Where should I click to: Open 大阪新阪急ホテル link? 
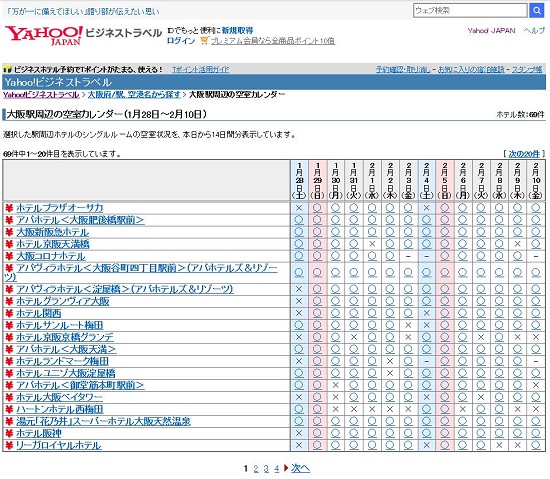tap(52, 232)
